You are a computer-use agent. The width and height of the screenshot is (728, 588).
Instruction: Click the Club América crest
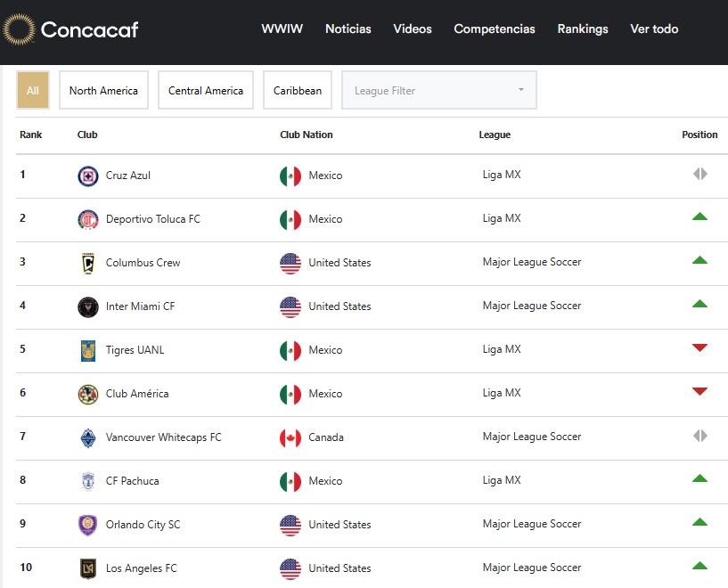pos(87,395)
